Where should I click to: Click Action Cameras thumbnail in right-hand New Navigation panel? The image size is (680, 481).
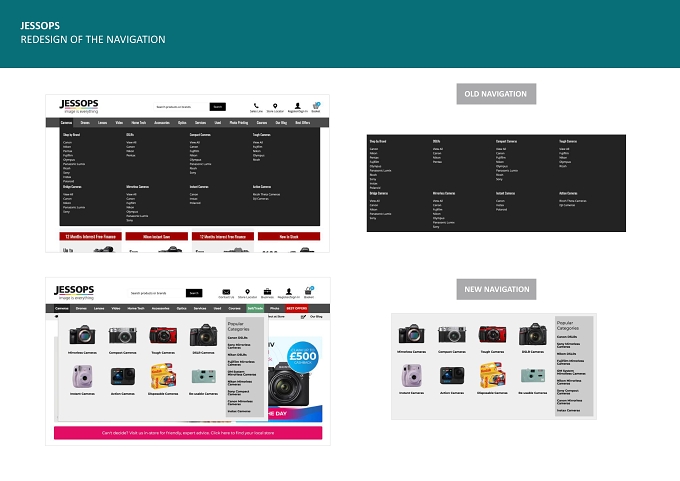coord(452,375)
